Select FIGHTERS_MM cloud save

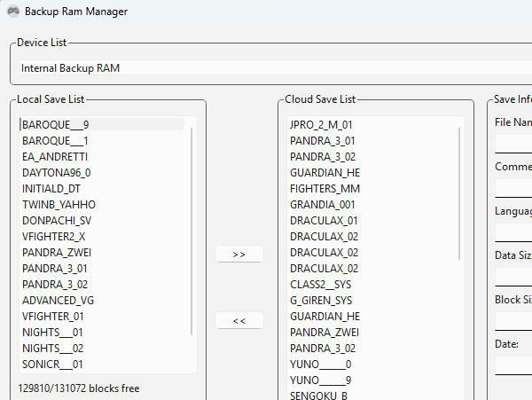tap(370, 188)
